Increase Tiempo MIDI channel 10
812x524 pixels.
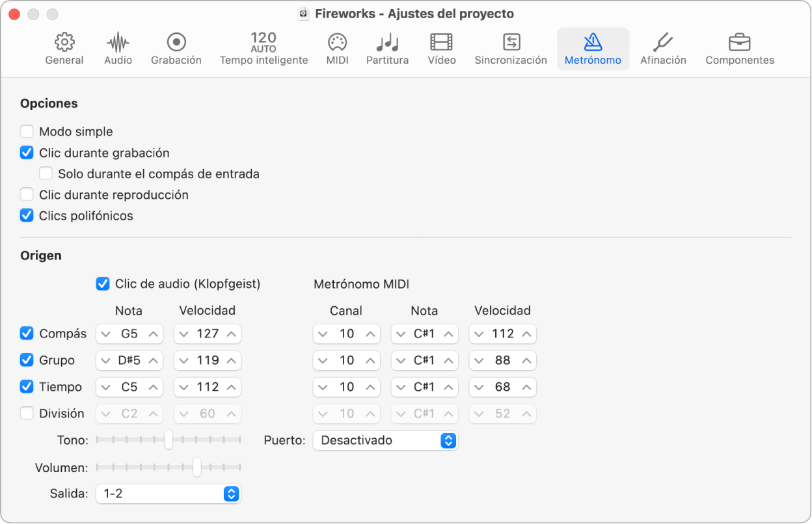[x=370, y=387]
